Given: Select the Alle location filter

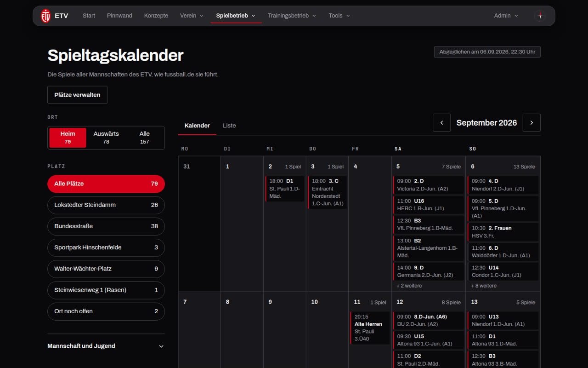Looking at the screenshot, I should click(145, 138).
